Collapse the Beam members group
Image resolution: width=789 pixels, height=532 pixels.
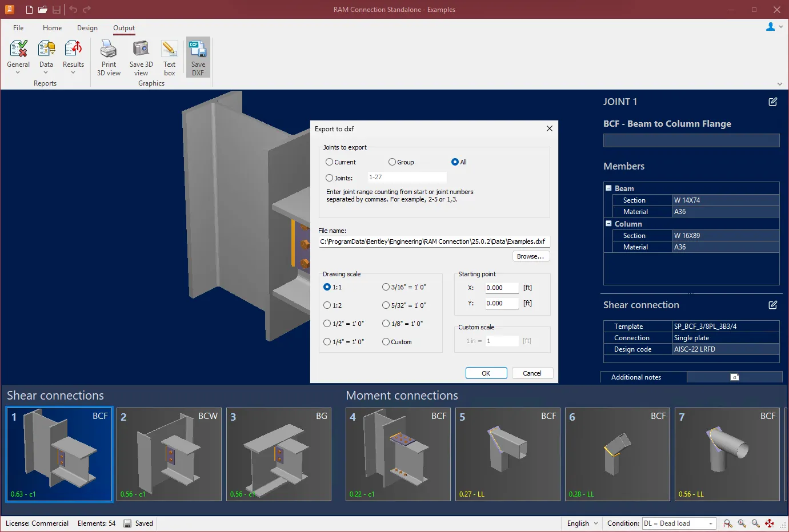click(608, 188)
